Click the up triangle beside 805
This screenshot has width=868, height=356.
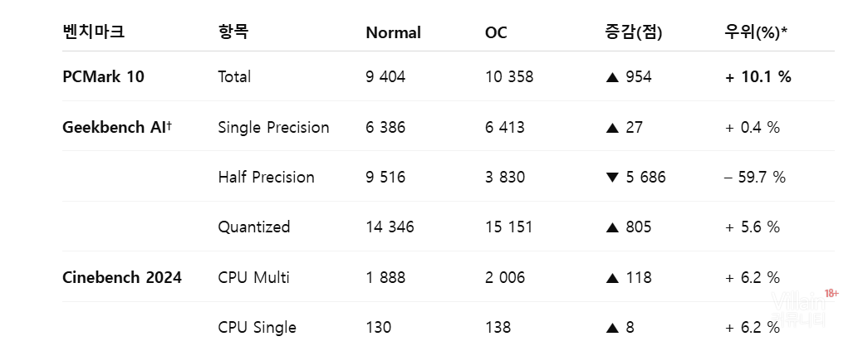click(x=613, y=227)
